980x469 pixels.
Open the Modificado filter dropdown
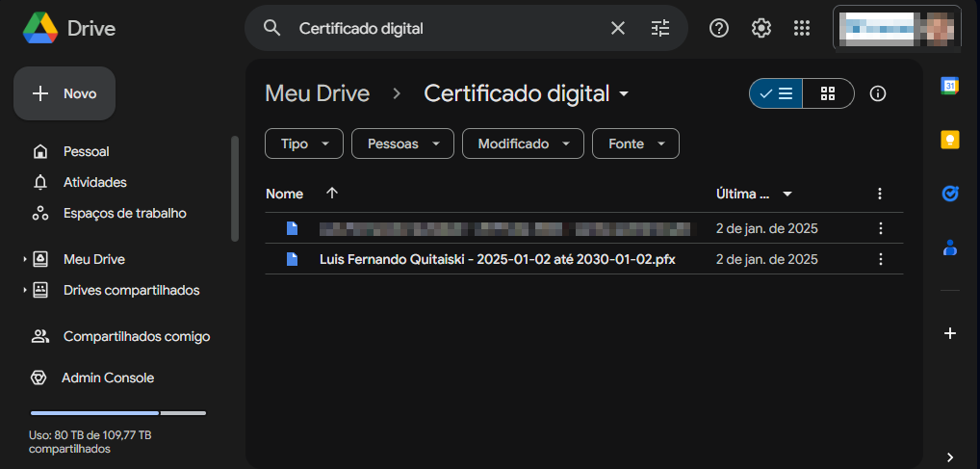pos(523,143)
